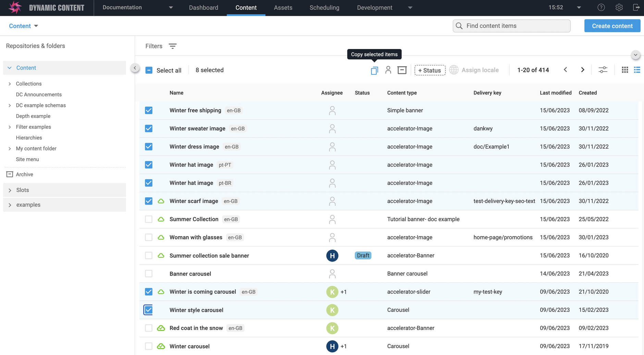Click cloud icon on Red coat in the snow

click(161, 328)
